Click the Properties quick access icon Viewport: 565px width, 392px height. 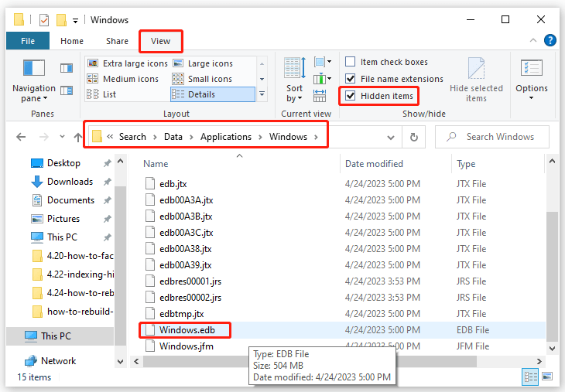(44, 20)
